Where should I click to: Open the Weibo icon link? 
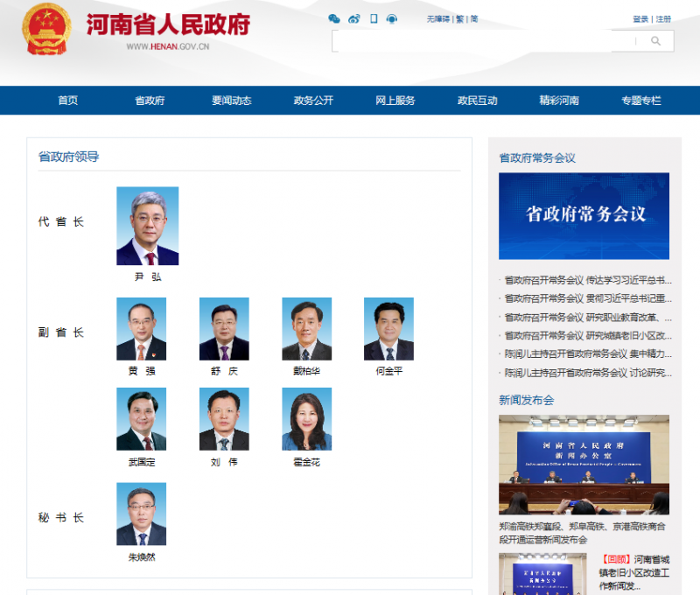point(354,18)
